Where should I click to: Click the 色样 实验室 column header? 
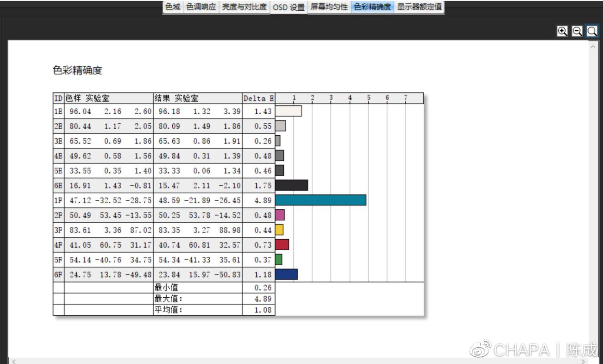109,98
